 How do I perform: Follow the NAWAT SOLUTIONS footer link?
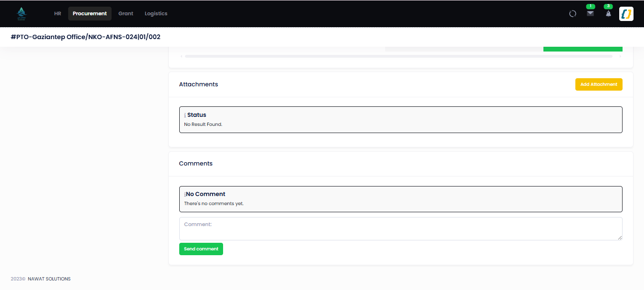[x=49, y=279]
